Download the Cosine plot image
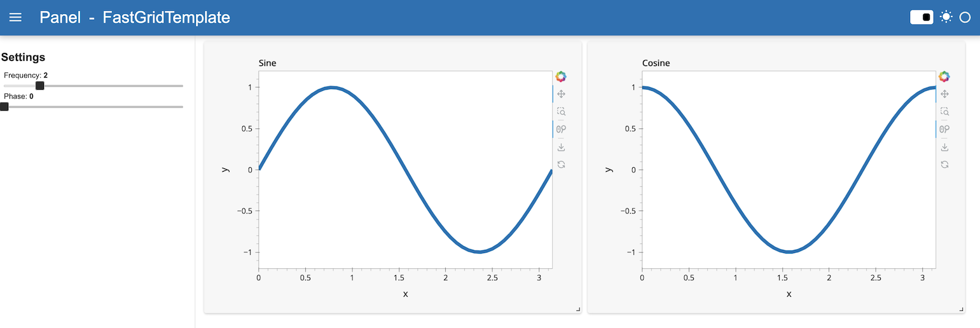The height and width of the screenshot is (328, 980). click(x=945, y=147)
